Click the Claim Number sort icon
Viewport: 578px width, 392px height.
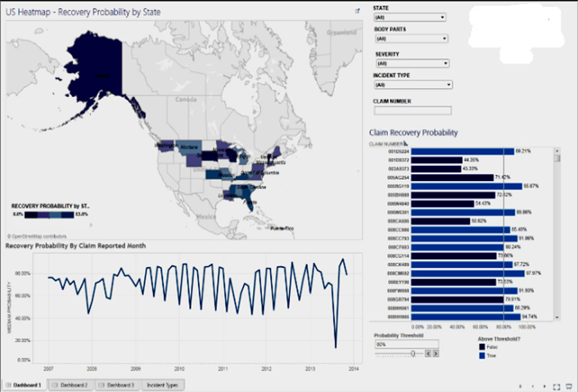(x=406, y=144)
